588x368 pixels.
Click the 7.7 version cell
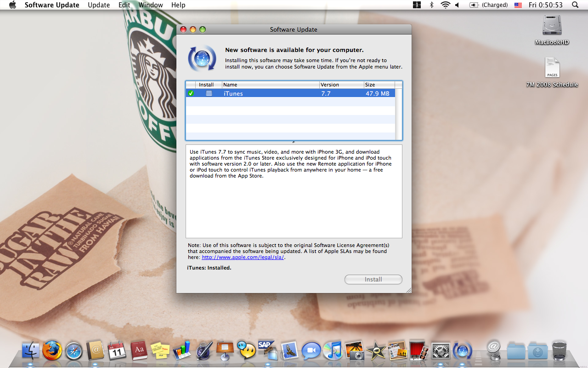pos(326,93)
